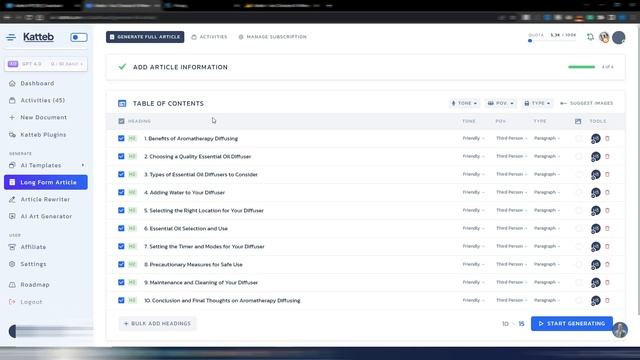Open the global POV dropdown

500,103
